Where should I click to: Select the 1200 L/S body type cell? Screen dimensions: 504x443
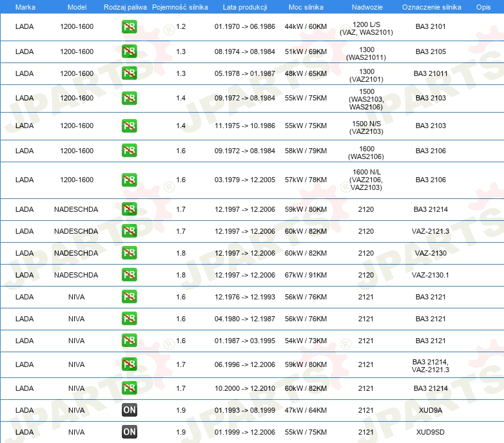[x=366, y=24]
